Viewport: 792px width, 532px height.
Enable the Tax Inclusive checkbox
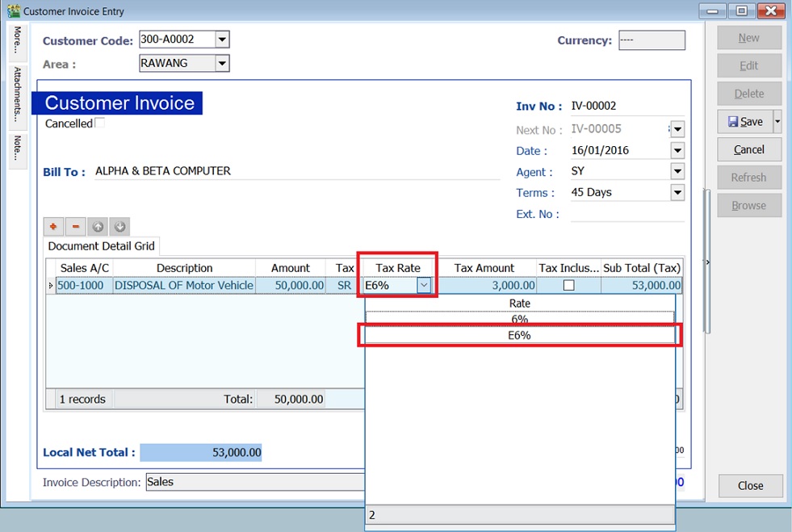point(568,286)
